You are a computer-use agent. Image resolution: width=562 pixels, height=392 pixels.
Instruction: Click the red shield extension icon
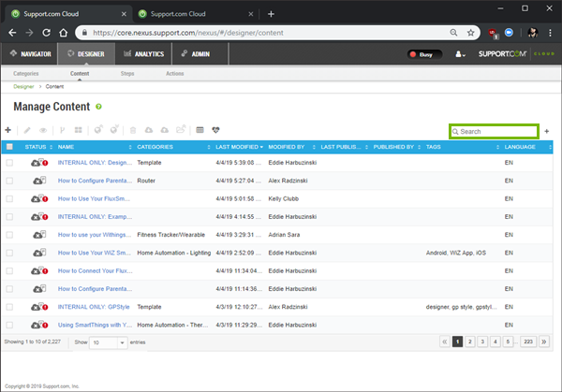[493, 34]
